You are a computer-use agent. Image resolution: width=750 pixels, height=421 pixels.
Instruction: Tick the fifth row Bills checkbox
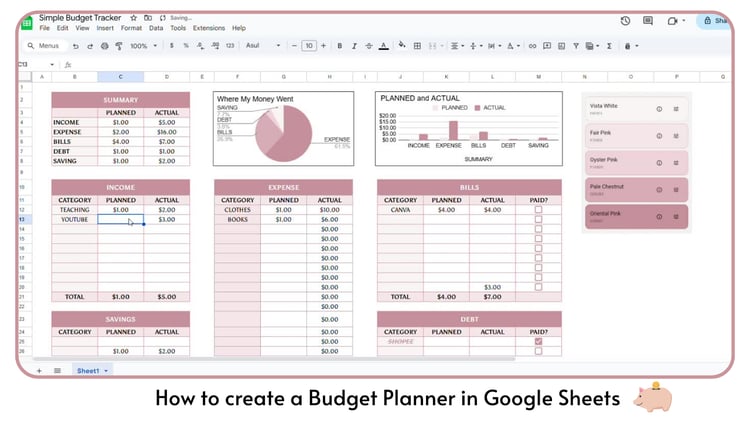tap(539, 248)
